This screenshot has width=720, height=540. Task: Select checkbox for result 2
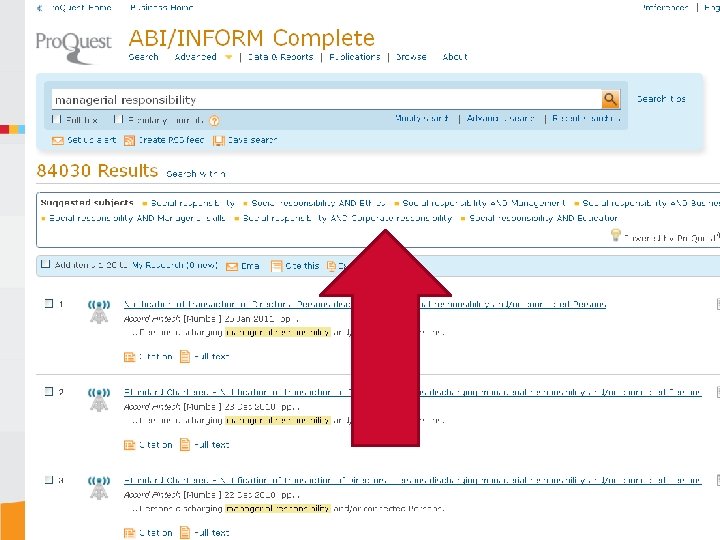click(x=49, y=391)
